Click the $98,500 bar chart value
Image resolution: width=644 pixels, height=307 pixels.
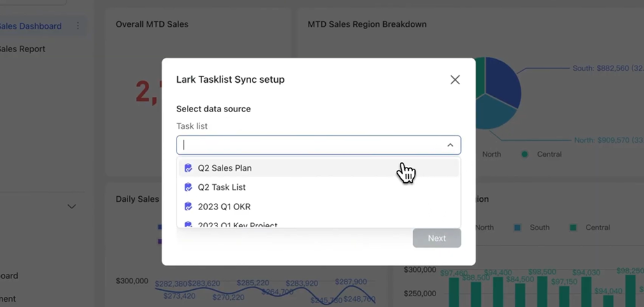(x=542, y=272)
